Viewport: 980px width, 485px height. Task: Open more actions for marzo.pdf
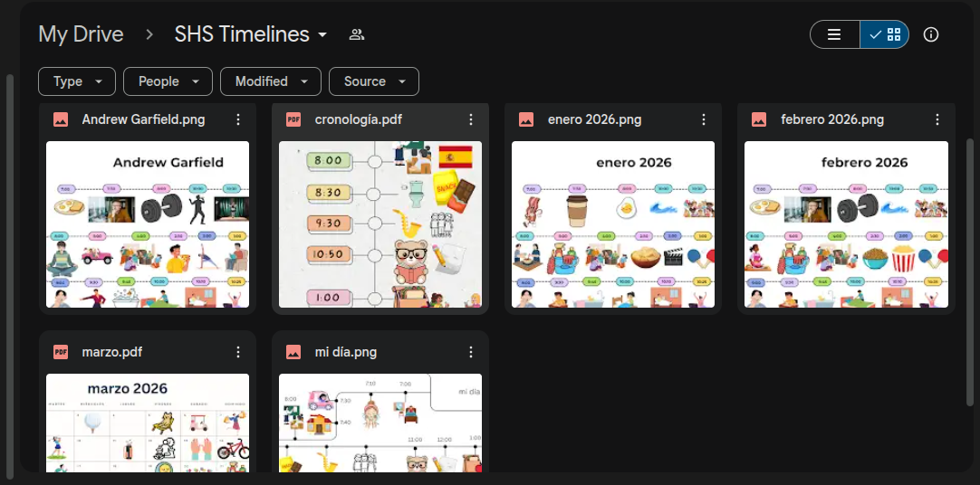237,353
